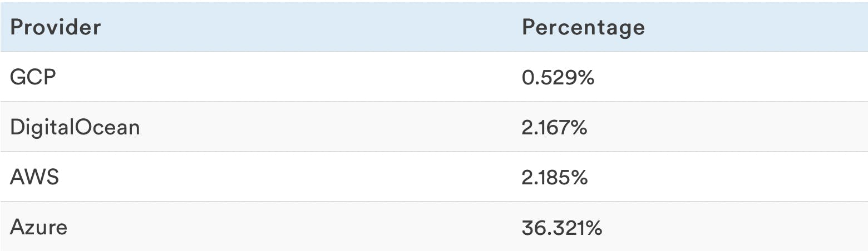Click the Azure provider name
This screenshot has width=868, height=251.
[38, 227]
